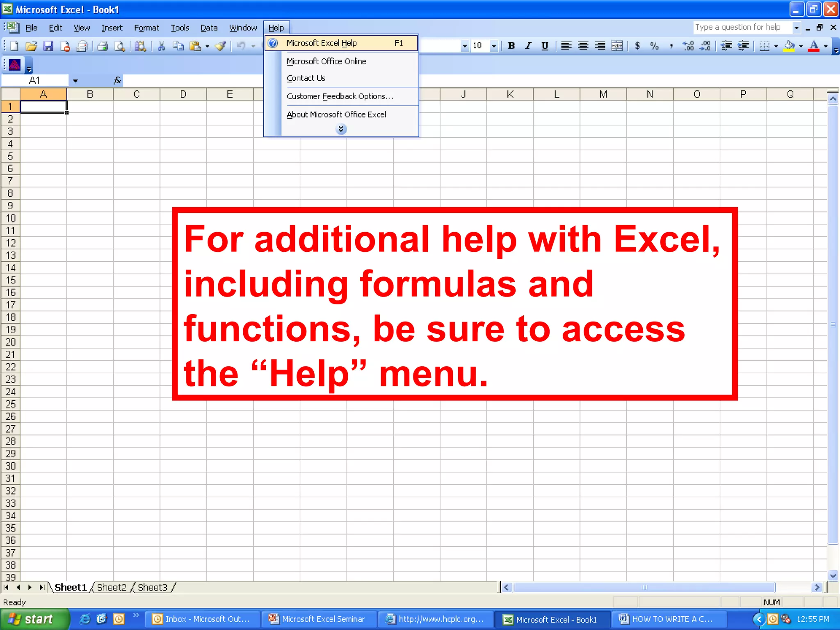Open the help question dropdown arrow
The width and height of the screenshot is (840, 630).
point(796,27)
